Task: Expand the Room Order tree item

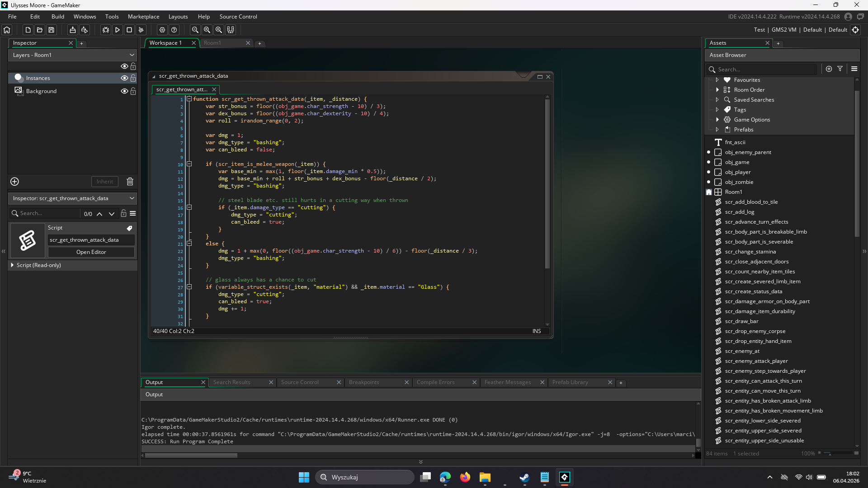Action: pos(717,90)
